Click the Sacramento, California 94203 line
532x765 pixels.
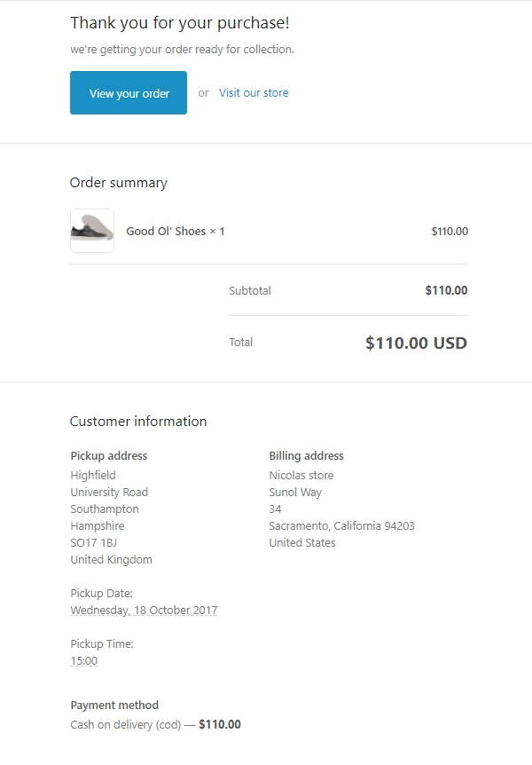pyautogui.click(x=341, y=526)
